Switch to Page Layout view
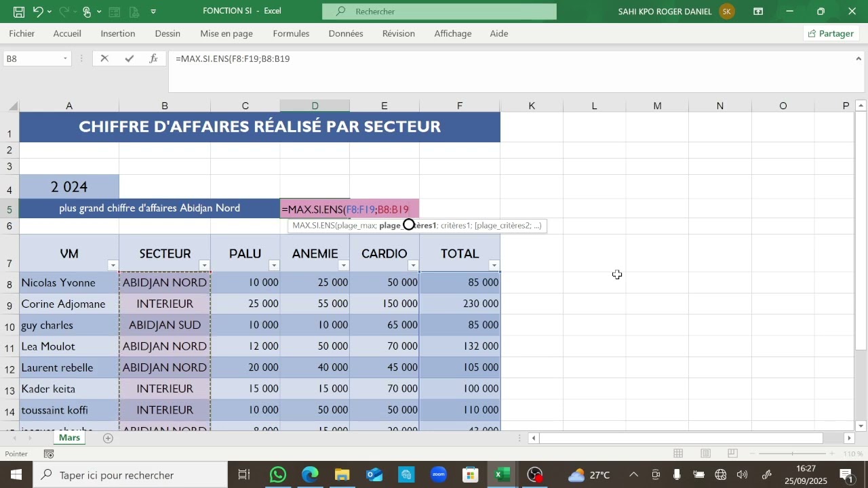Viewport: 868px width, 488px height. click(x=706, y=453)
